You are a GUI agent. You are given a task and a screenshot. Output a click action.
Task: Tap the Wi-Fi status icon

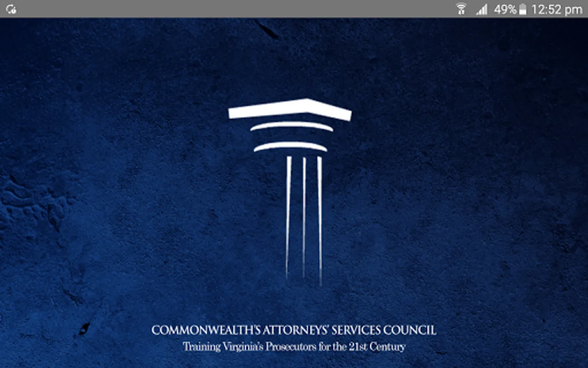point(461,9)
